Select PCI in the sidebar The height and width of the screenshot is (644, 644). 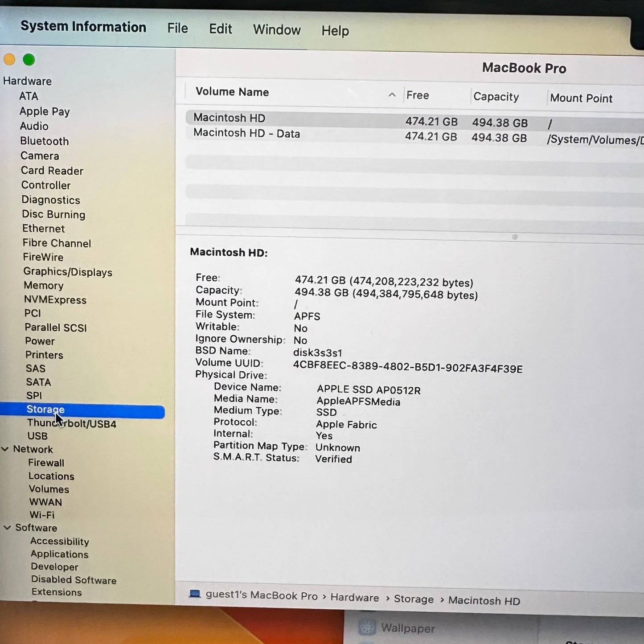tap(33, 313)
